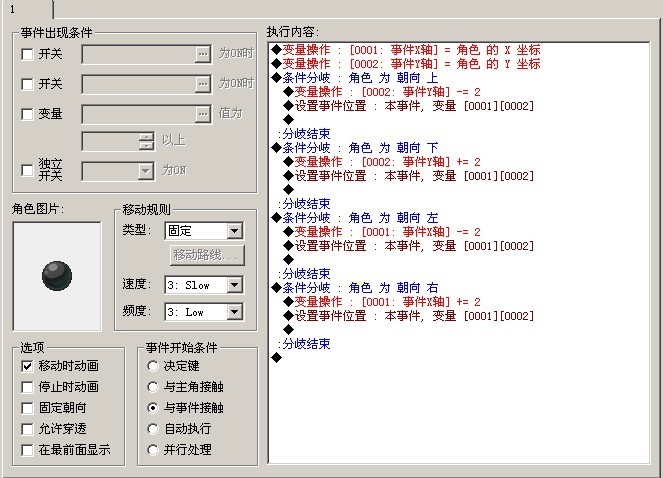Image resolution: width=663 pixels, height=478 pixels.
Task: Select the 事件X轴 -= 2 command line
Action: click(x=382, y=232)
